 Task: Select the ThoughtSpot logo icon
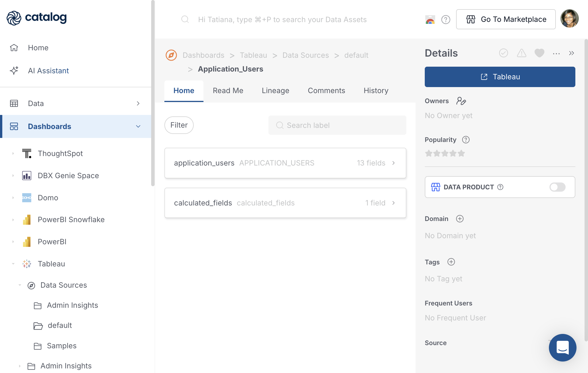pyautogui.click(x=27, y=153)
